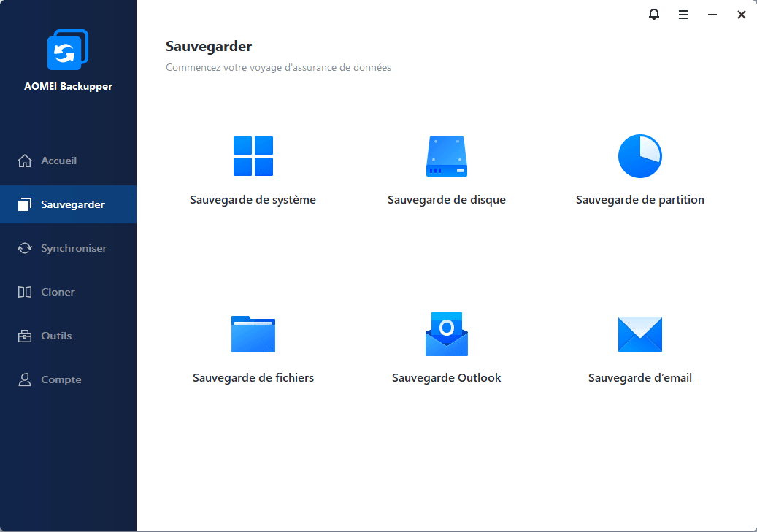
Task: Click the blue envelope email backup icon
Action: coord(639,334)
